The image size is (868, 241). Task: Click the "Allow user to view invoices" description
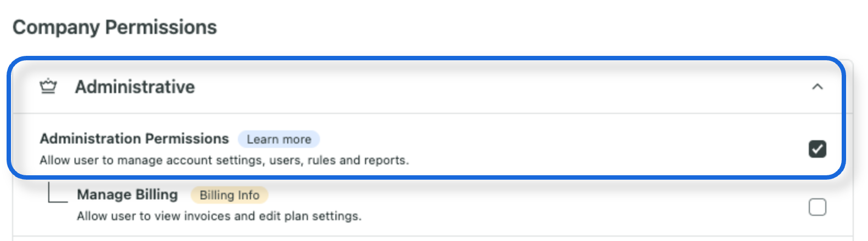pyautogui.click(x=219, y=216)
